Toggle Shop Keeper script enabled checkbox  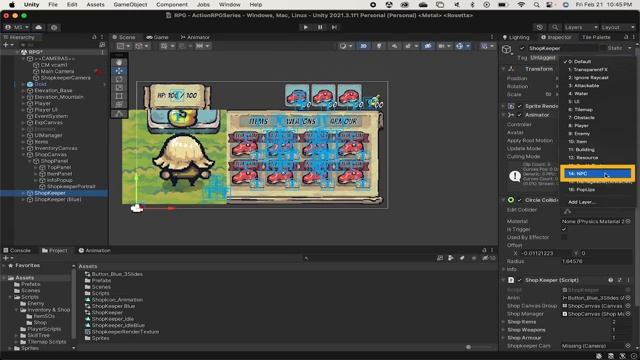tap(520, 280)
